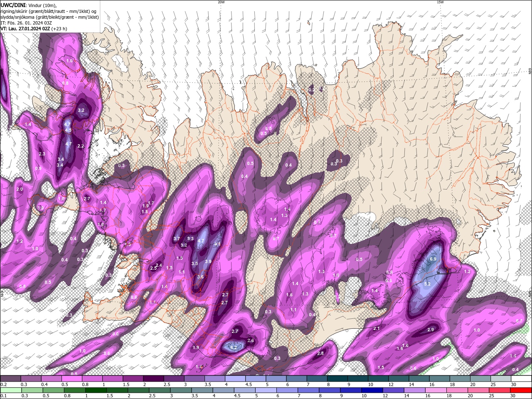The height and width of the screenshot is (399, 532).
Task: Click the '5.2' precipitation value on the map
Action: pyautogui.click(x=427, y=284)
